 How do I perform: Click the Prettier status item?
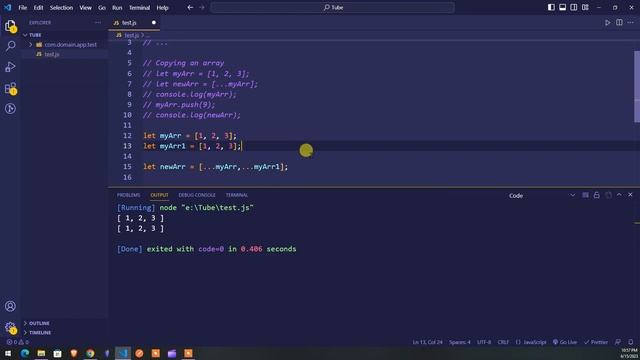point(596,342)
